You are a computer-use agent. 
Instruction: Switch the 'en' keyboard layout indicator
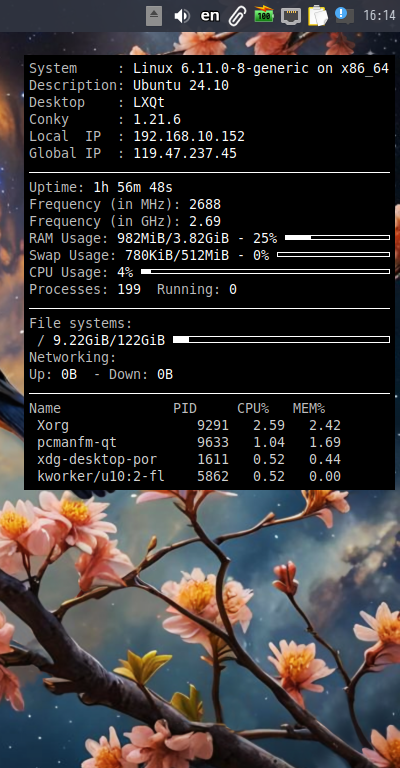[x=210, y=16]
